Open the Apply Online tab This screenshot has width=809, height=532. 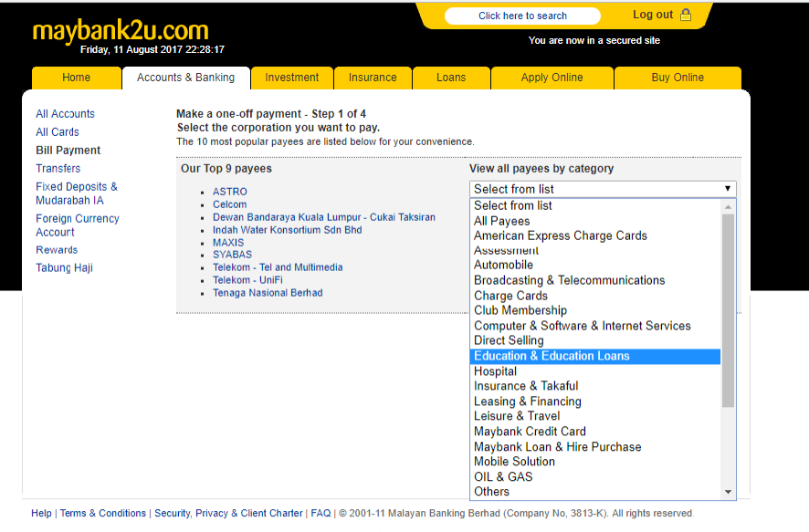point(552,78)
